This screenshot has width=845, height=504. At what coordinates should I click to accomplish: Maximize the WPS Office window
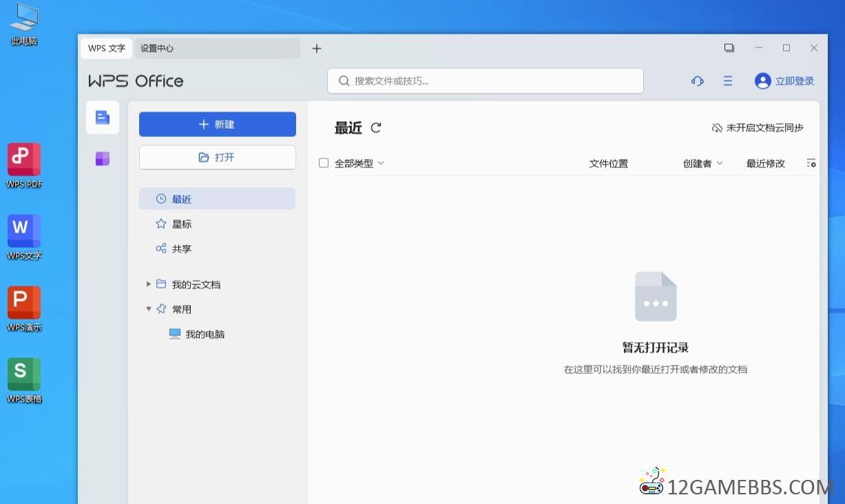point(786,48)
